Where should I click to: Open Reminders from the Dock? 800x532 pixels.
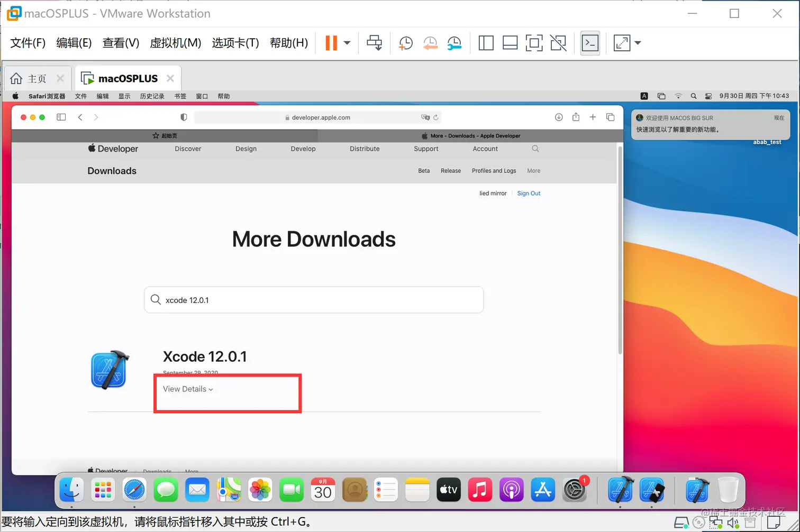click(386, 490)
